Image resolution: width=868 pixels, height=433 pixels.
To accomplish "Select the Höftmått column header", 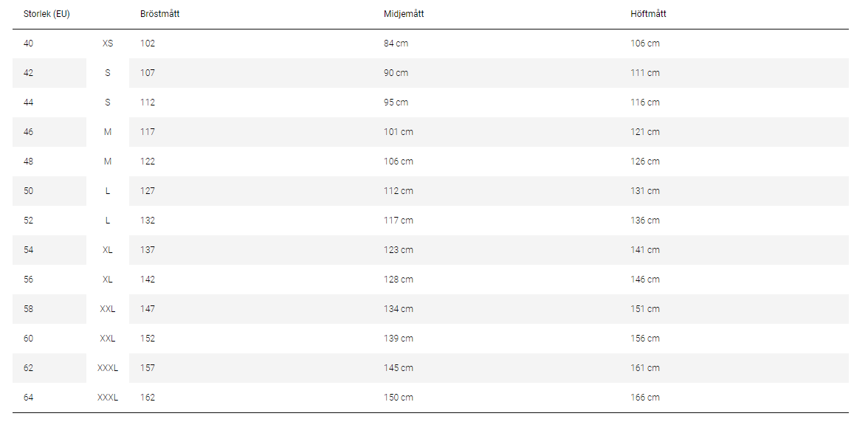I will coord(649,14).
